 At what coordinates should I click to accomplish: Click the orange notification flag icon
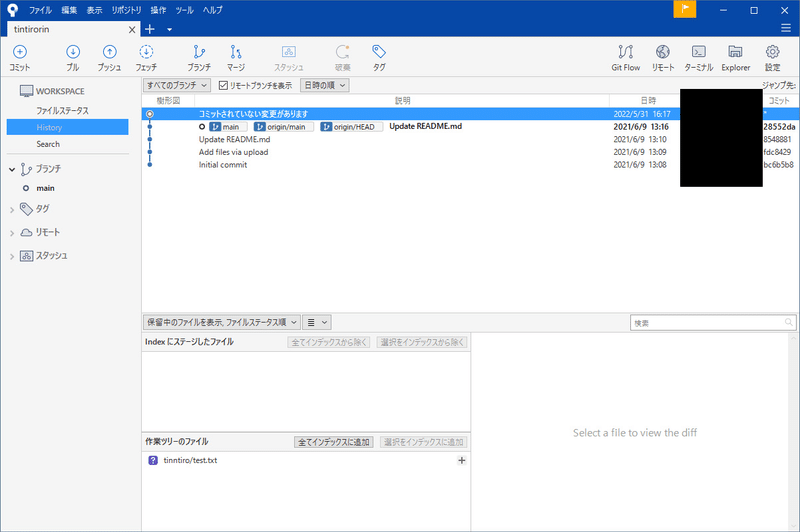pos(685,9)
